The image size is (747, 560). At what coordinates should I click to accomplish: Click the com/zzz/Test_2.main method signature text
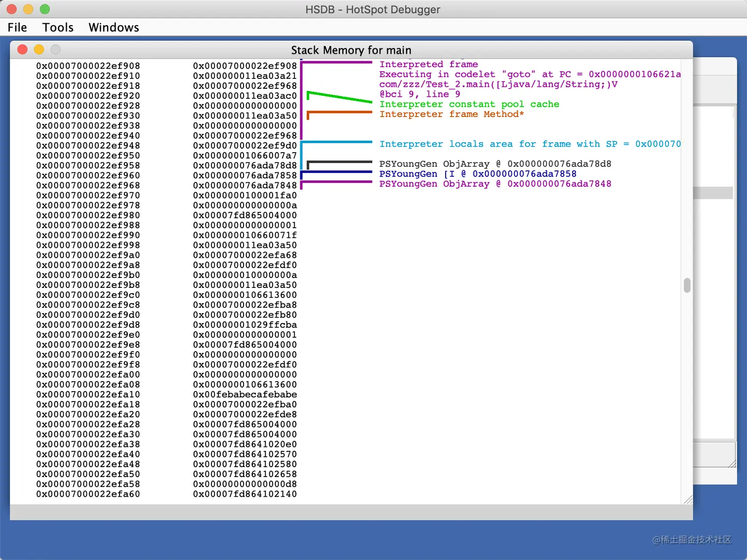coord(498,84)
